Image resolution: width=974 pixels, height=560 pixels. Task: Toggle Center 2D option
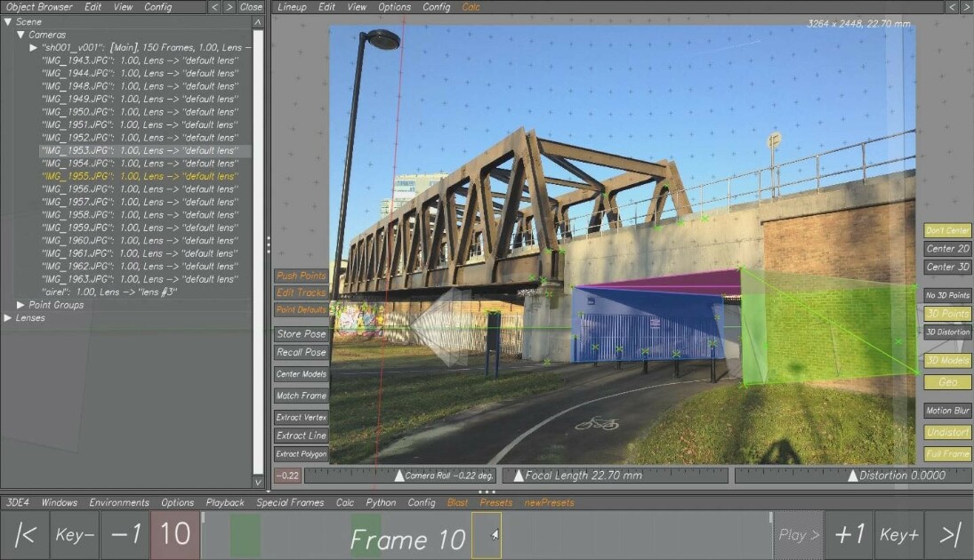coord(947,248)
